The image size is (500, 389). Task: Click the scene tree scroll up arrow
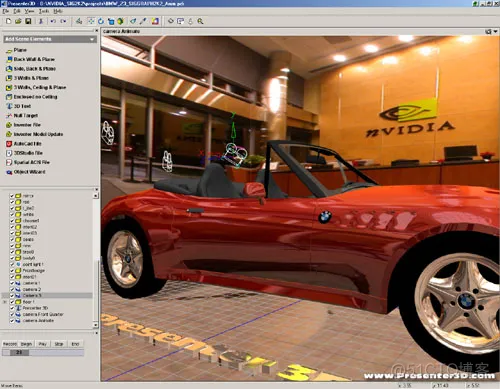96,196
